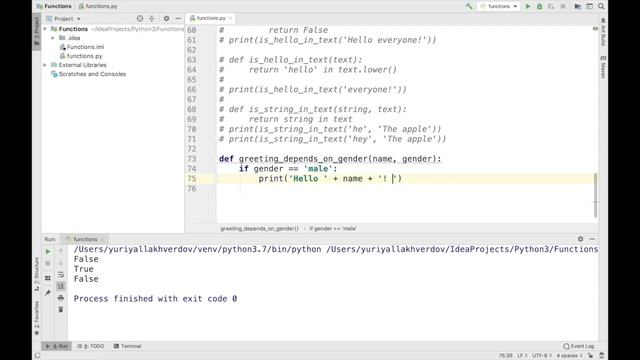Open the TODO tool window button
Viewport: 640px width, 360px height.
91,346
